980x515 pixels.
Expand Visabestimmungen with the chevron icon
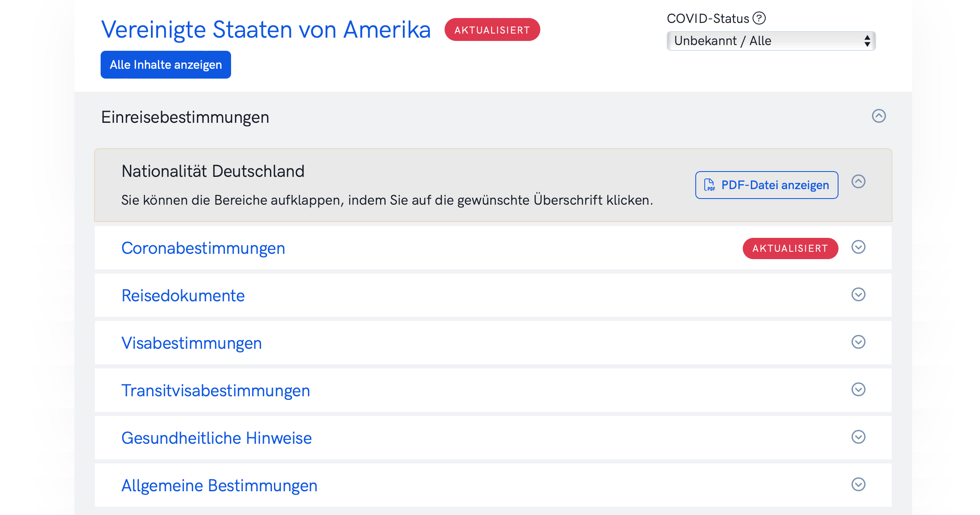point(858,342)
